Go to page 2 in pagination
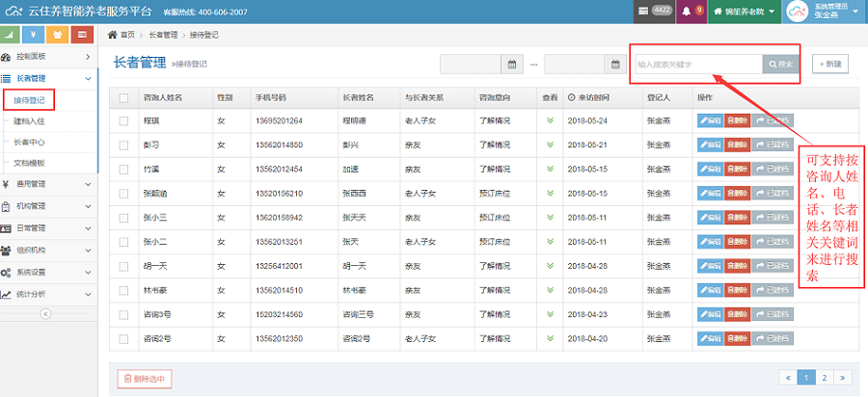Image resolution: width=868 pixels, height=397 pixels. coord(826,378)
